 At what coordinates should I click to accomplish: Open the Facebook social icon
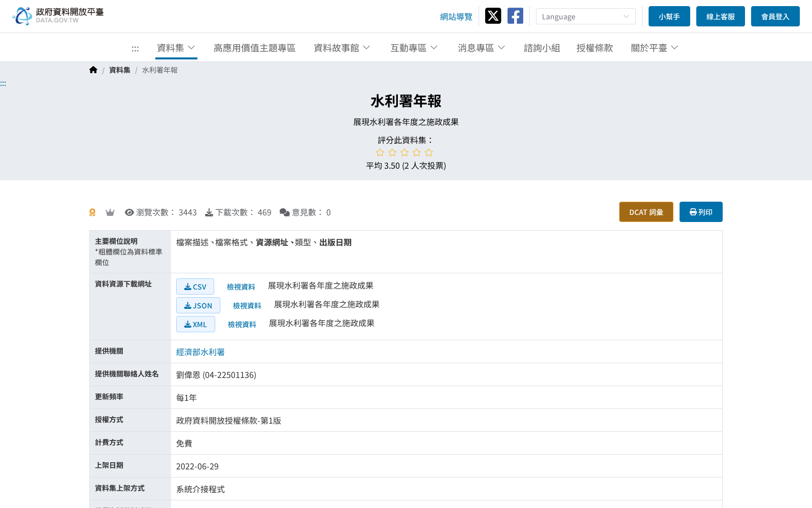coord(515,16)
